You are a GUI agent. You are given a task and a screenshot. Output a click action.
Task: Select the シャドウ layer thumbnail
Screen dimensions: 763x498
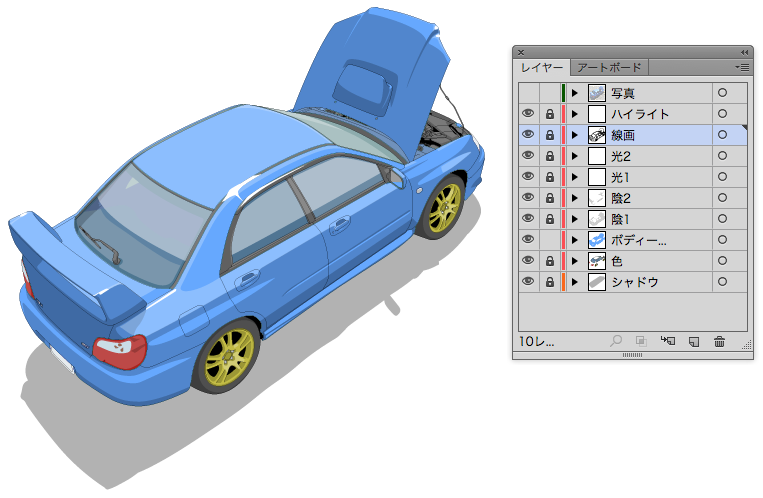pyautogui.click(x=597, y=282)
